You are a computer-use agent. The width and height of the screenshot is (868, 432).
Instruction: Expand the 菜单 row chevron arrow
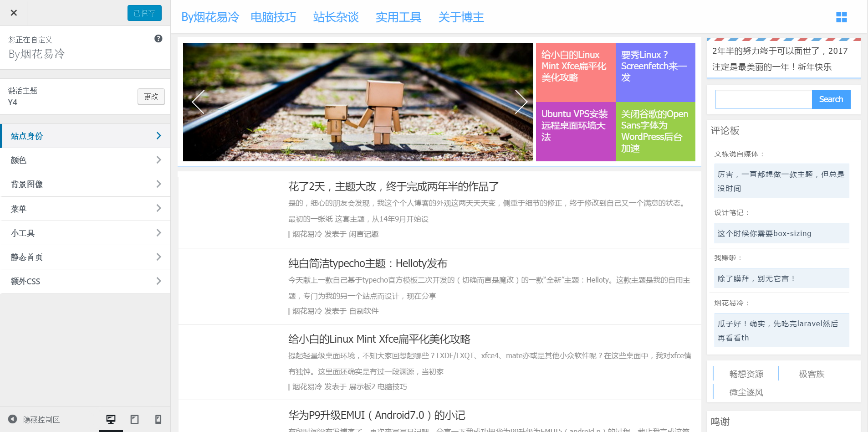tap(158, 208)
